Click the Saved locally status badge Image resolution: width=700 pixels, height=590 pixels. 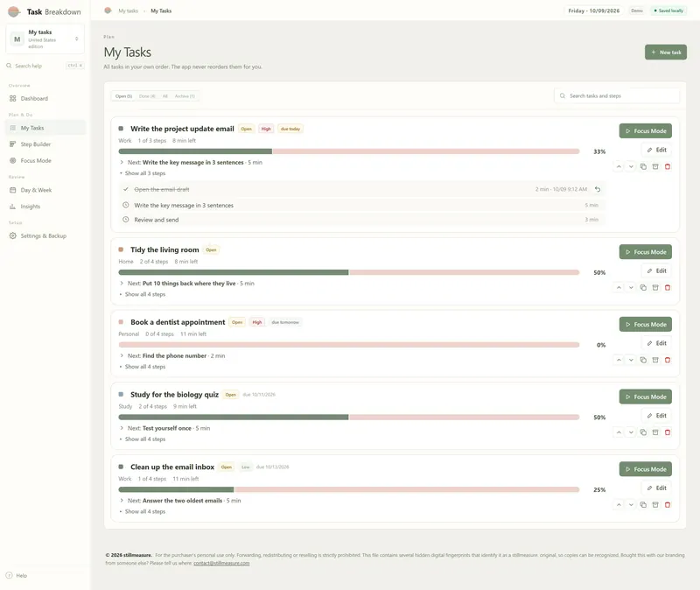(x=668, y=11)
